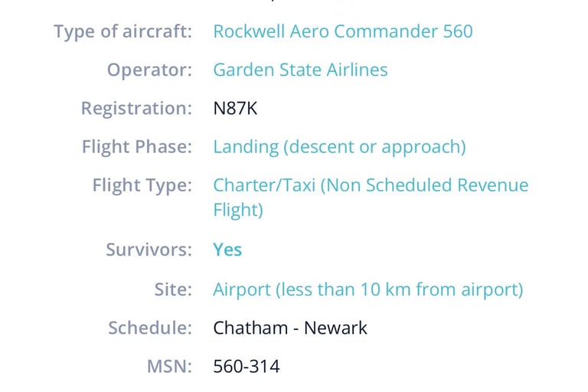
Task: Open the Garden State Airlines operator link
Action: pyautogui.click(x=300, y=70)
